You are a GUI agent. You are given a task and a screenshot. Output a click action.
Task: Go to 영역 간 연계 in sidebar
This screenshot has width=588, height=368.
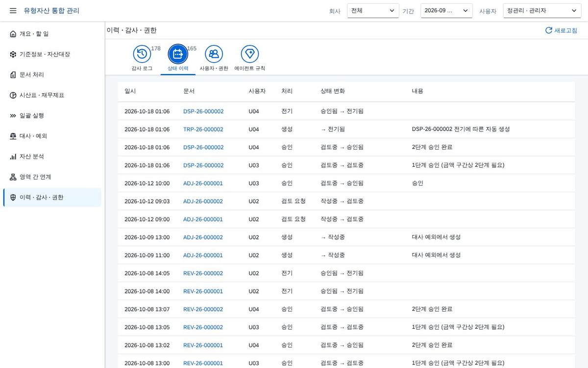[x=52, y=177]
